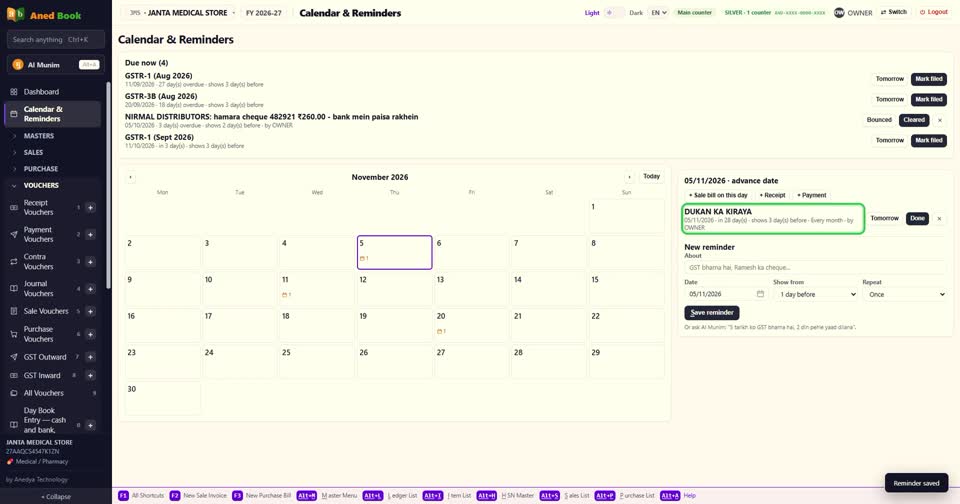Image resolution: width=960 pixels, height=504 pixels.
Task: Go to next month in calendar
Action: [629, 177]
